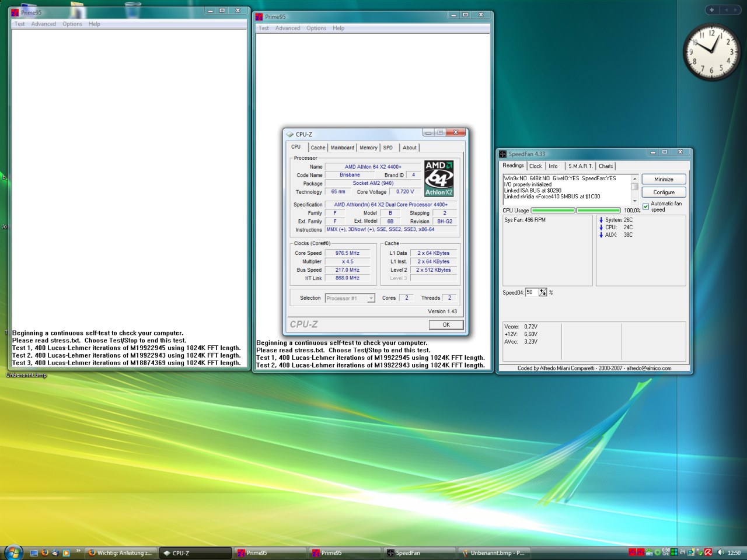Switch to the S.M.A.R.T. tab in SpeedFan

580,166
